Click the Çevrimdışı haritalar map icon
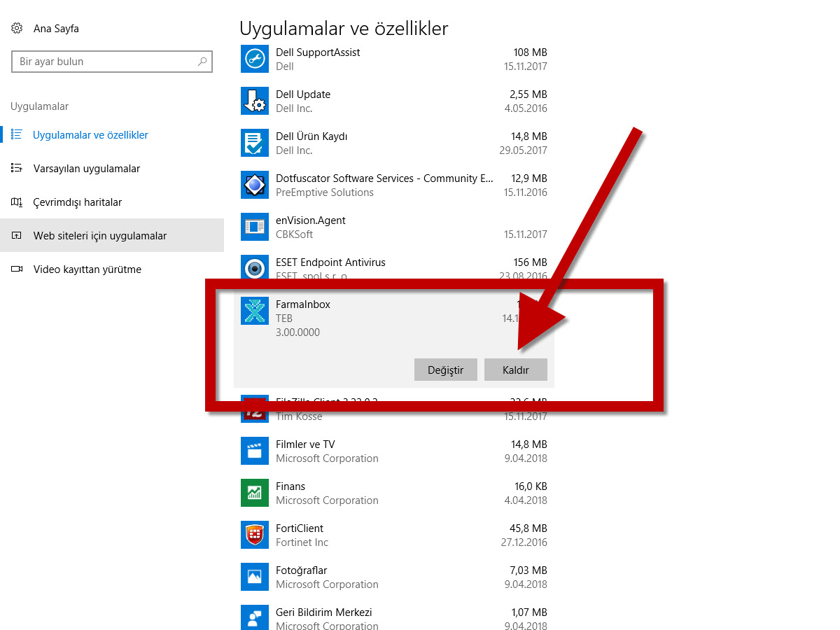This screenshot has height=630, width=840. point(17,202)
